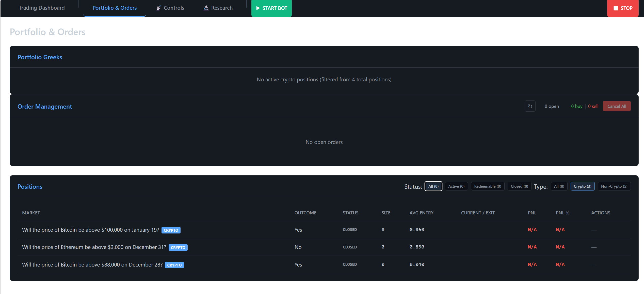Image resolution: width=644 pixels, height=294 pixels.
Task: Select type filter All (8)
Action: (x=559, y=186)
